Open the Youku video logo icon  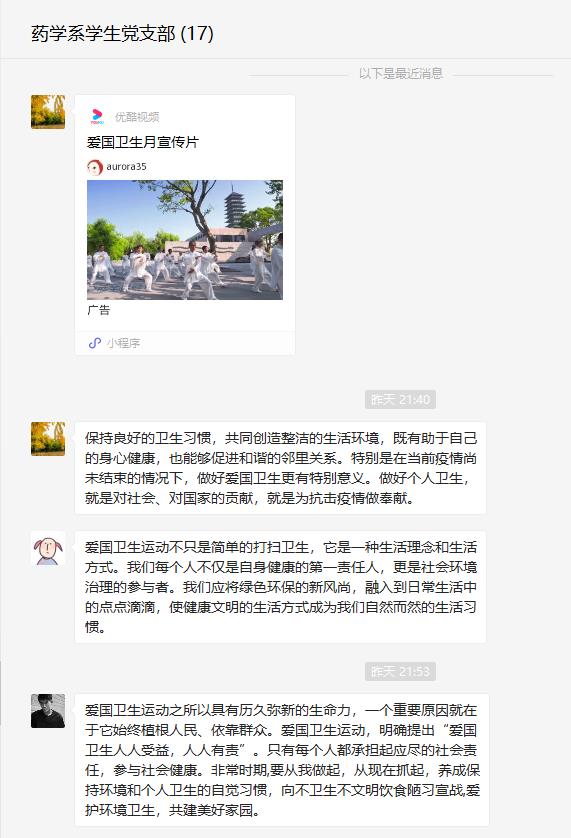click(x=97, y=116)
